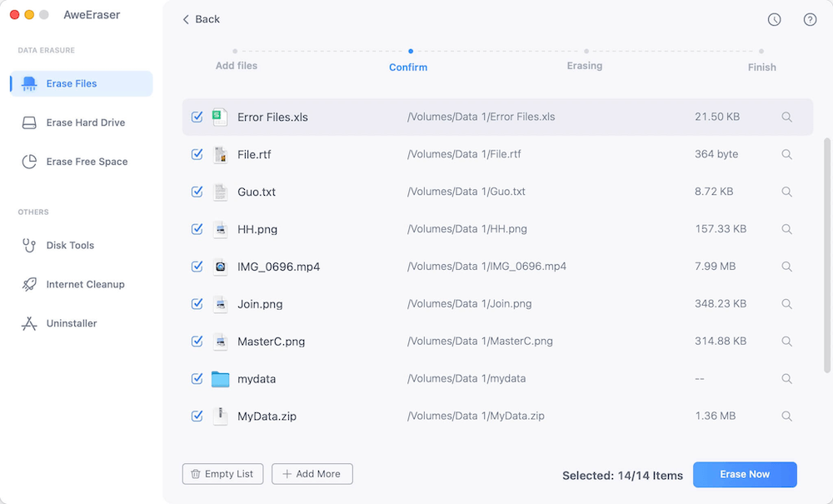Uncheck the File.rtf checkbox
The height and width of the screenshot is (504, 833).
point(197,154)
